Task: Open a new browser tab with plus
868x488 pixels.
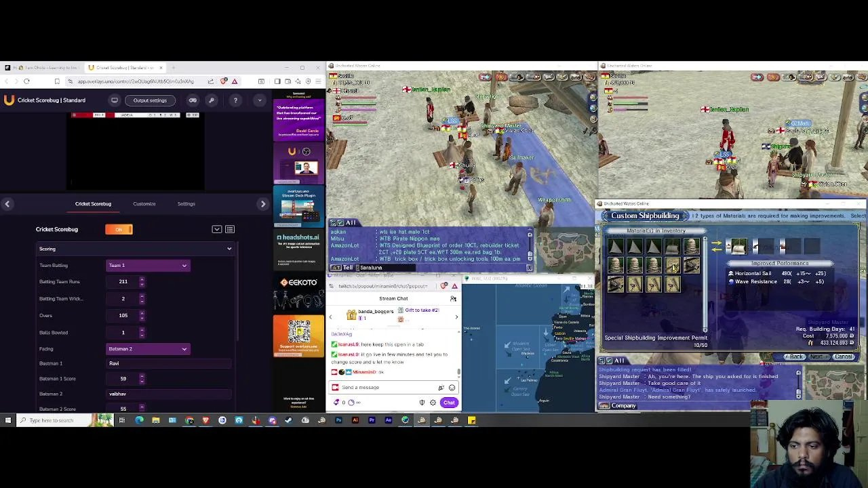Action: [174, 68]
